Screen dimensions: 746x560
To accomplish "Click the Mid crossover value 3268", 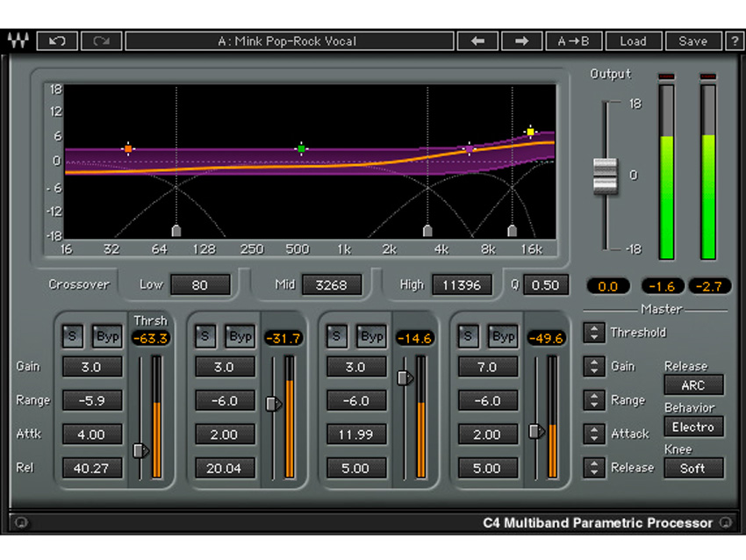I will coord(331,285).
